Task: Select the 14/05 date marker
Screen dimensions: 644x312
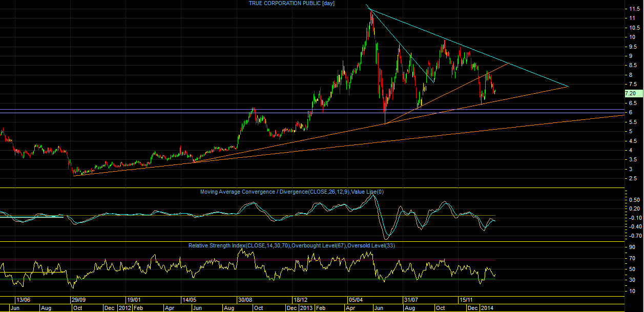Action: 189,300
